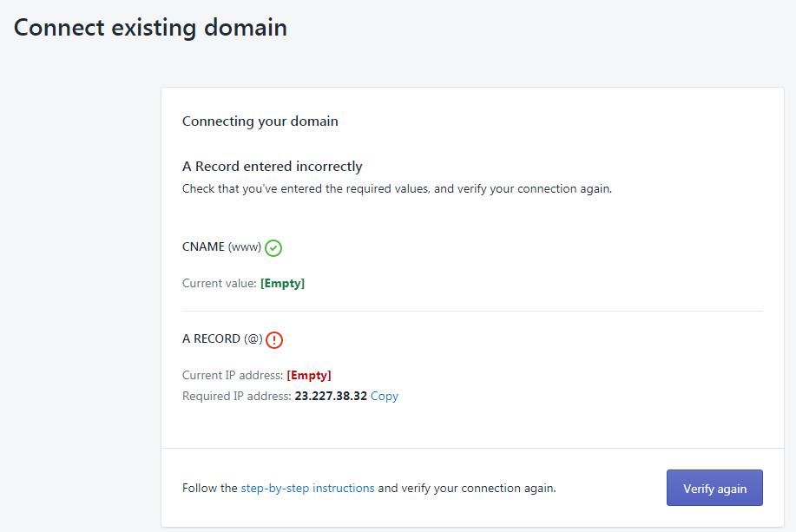Click the Connect existing domain heading
The width and height of the screenshot is (796, 532).
150,27
